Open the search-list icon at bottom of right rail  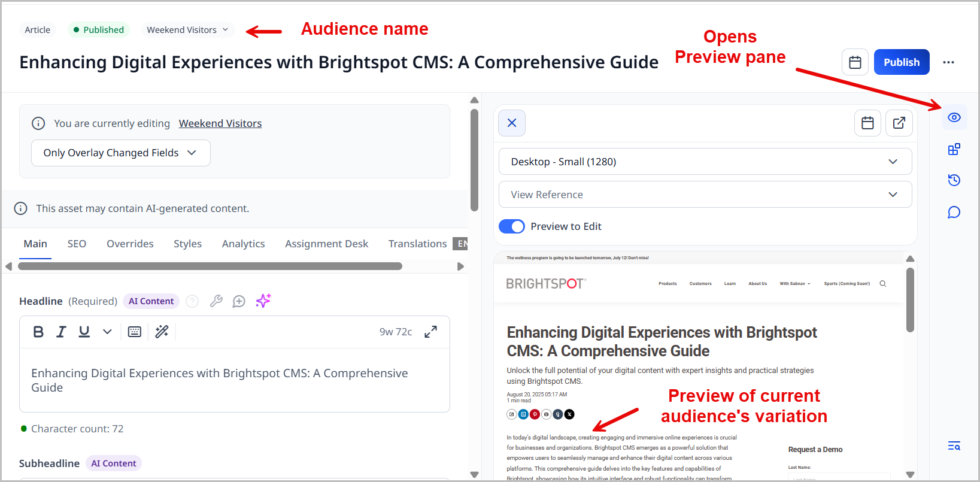coord(954,445)
